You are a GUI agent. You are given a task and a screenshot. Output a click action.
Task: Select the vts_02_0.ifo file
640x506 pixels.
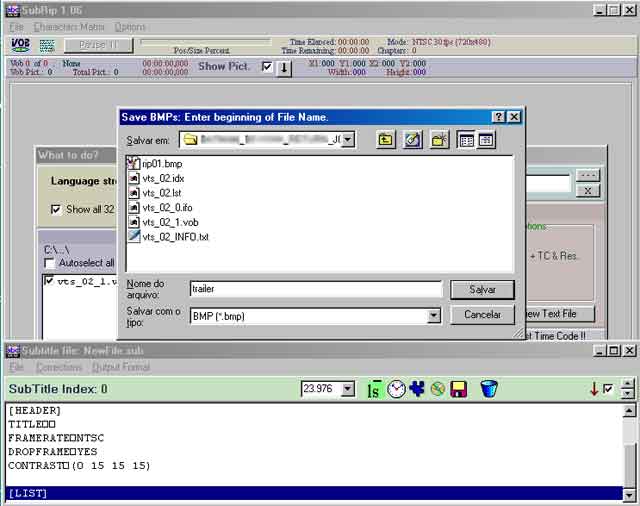point(160,208)
